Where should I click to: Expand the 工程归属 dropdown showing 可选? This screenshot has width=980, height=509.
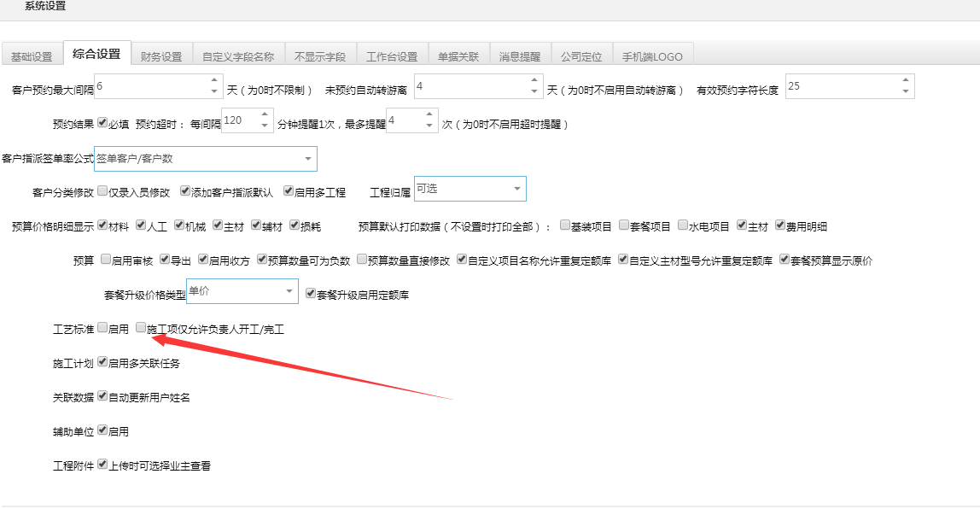pyautogui.click(x=470, y=189)
